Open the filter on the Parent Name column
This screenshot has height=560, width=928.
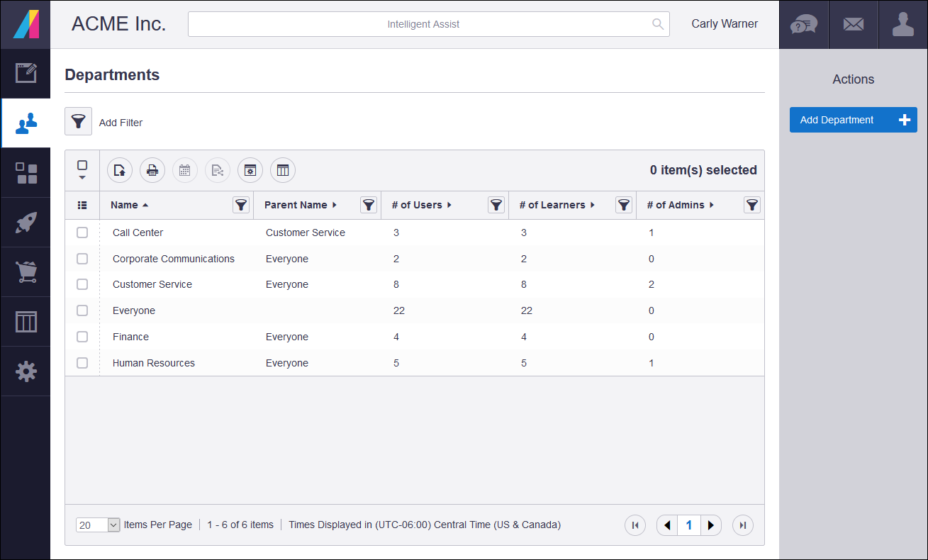369,205
